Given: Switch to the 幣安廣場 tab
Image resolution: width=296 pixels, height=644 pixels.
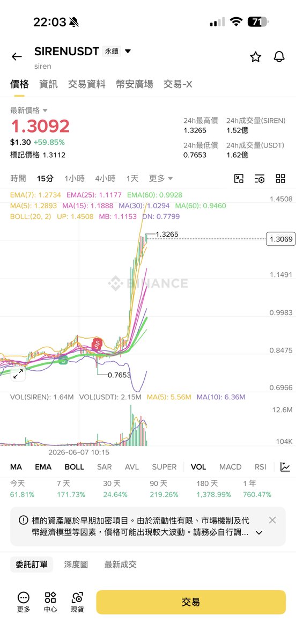Looking at the screenshot, I should [x=135, y=84].
